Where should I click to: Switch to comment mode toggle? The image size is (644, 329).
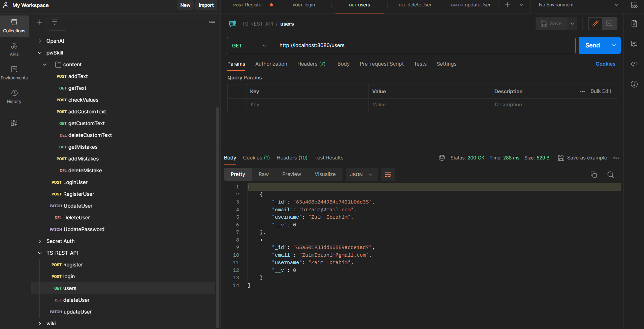[x=609, y=24]
